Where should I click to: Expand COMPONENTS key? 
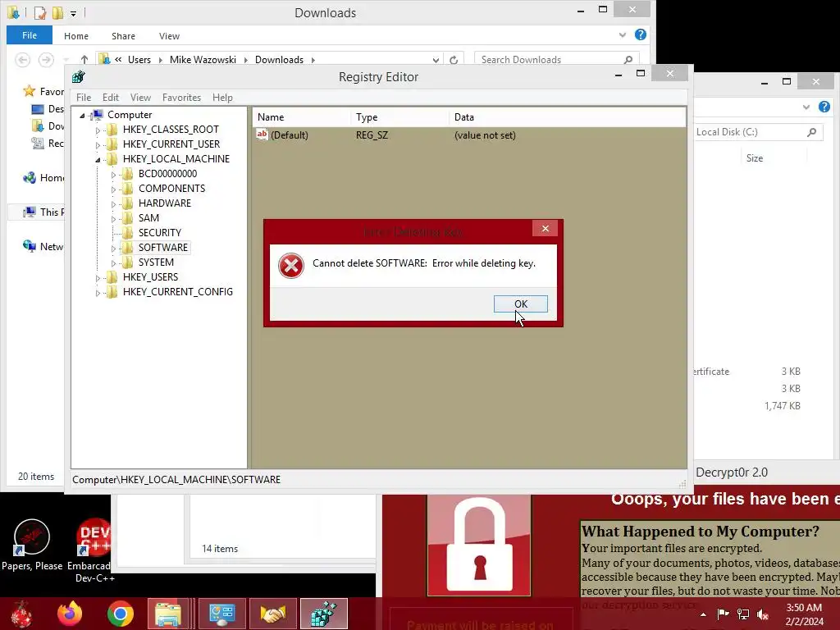point(113,189)
